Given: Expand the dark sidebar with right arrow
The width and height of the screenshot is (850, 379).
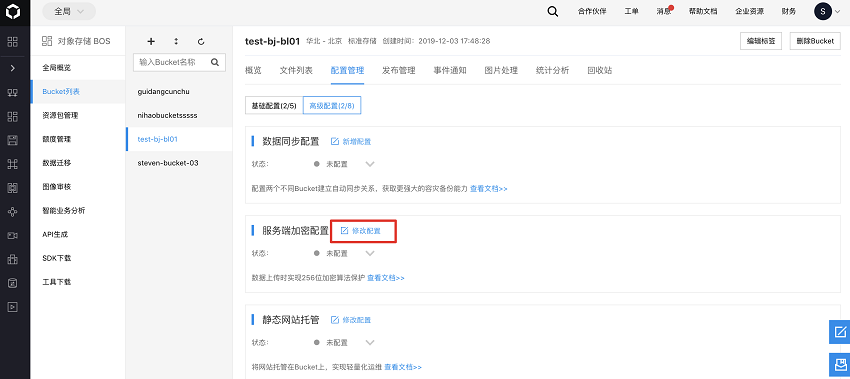Looking at the screenshot, I should click(12, 68).
